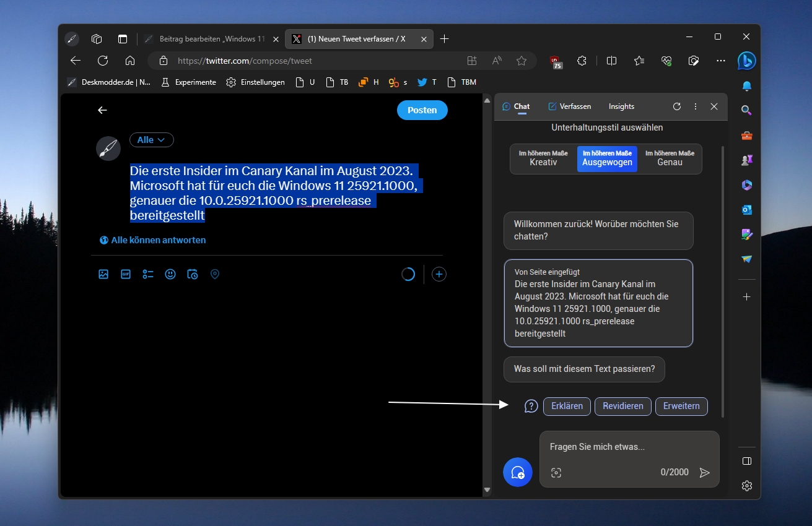Open the notifications bell in Edge sidebar
This screenshot has height=526, width=812.
[747, 85]
